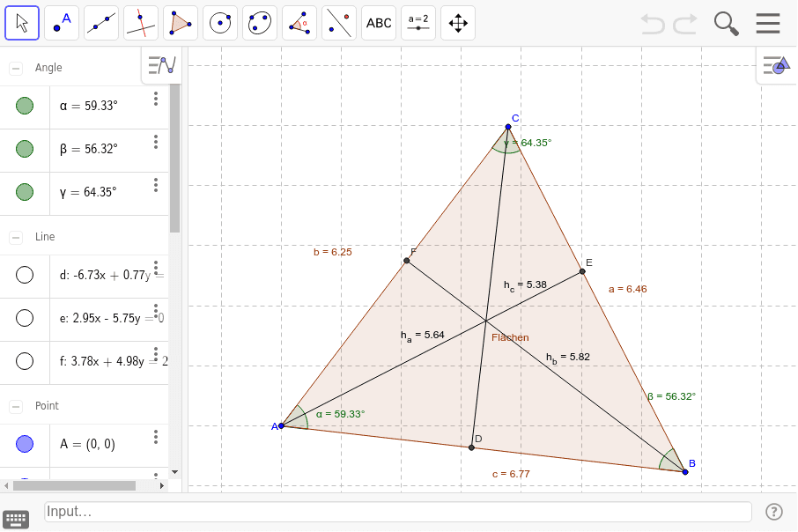Click the Redo arrow
Viewport: 798px width, 532px height.
pyautogui.click(x=685, y=24)
